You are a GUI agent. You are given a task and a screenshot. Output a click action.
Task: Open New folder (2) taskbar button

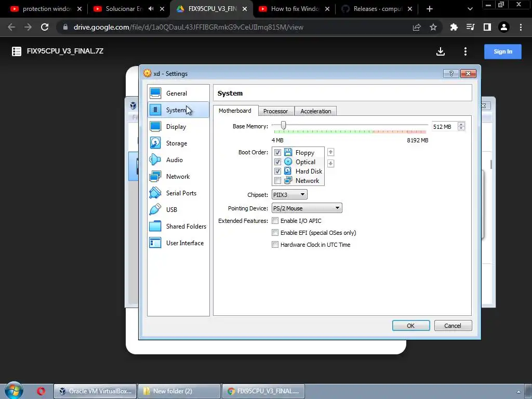tap(179, 391)
